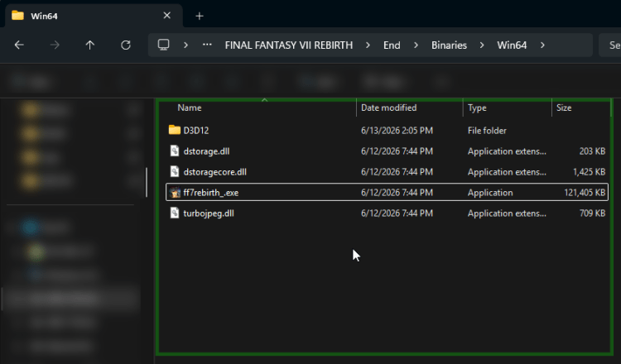Click the turbojpeg.dll file name
The height and width of the screenshot is (364, 621).
(209, 213)
